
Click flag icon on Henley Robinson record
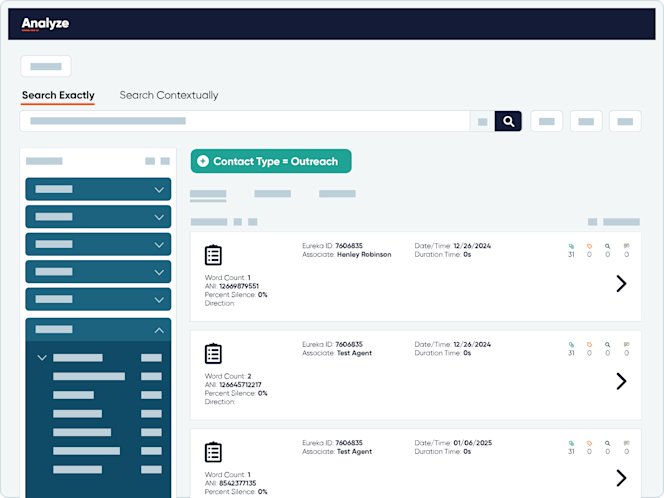click(626, 246)
